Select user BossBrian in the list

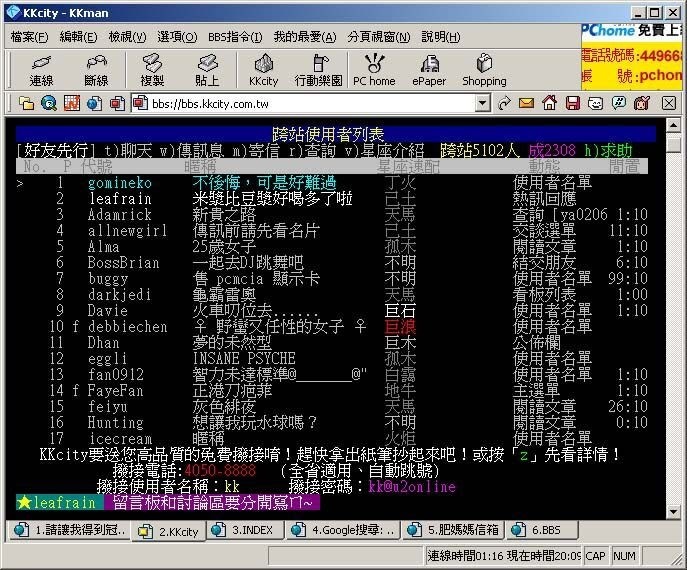(x=124, y=263)
